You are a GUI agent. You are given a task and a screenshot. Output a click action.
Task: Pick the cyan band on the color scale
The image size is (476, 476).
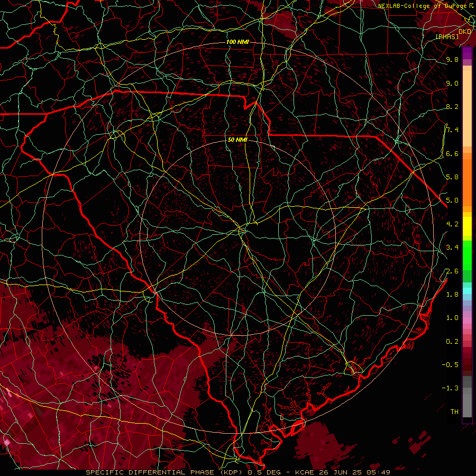467,291
